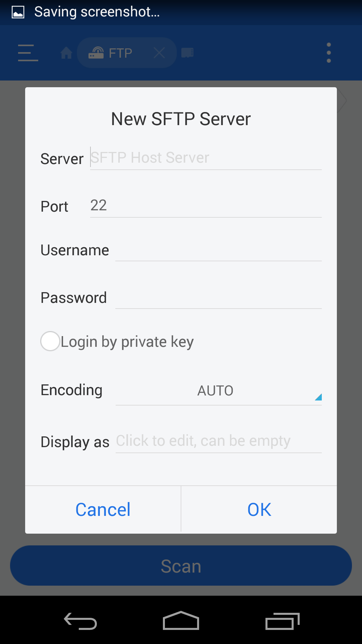The image size is (362, 644).
Task: Tap the Username input field
Action: coord(218,250)
